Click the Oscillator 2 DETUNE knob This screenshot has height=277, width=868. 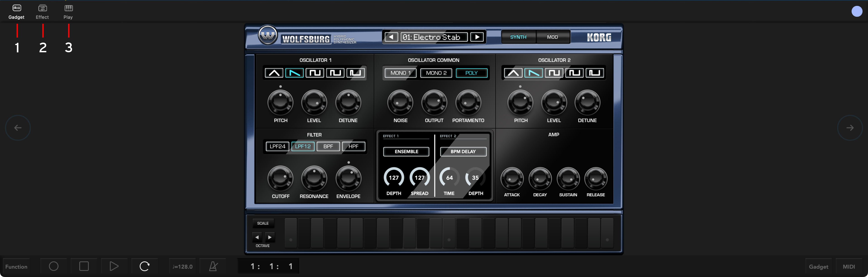click(x=587, y=102)
